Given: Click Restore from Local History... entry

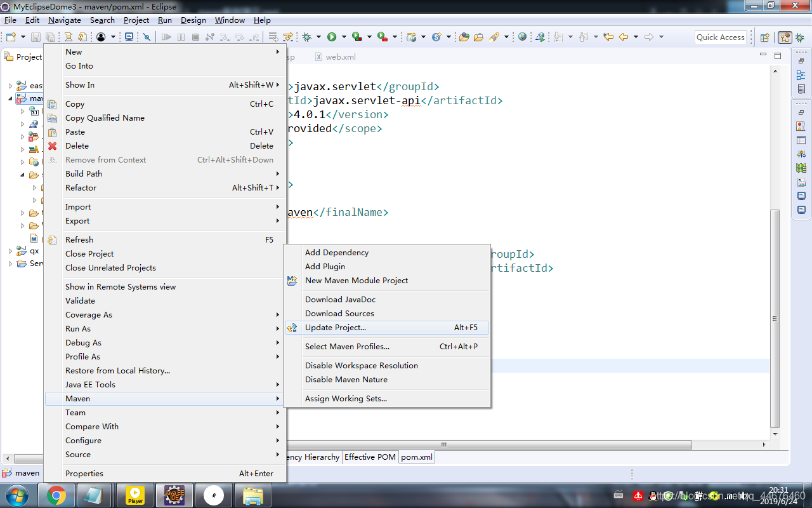Looking at the screenshot, I should [x=165, y=371].
